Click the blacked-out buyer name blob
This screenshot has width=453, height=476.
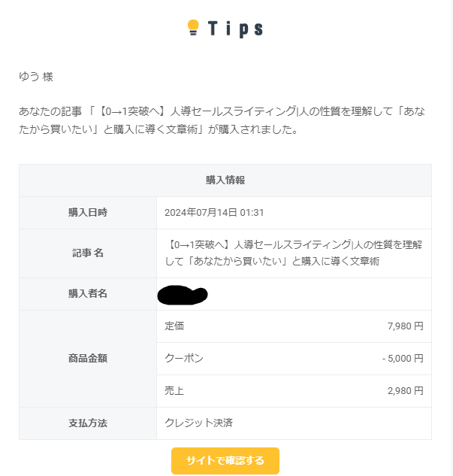point(183,295)
